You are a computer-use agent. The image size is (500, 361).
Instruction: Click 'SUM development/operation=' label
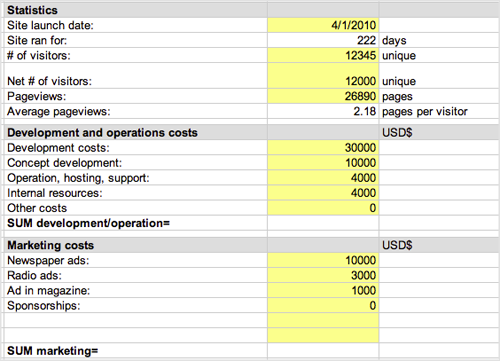pos(88,223)
